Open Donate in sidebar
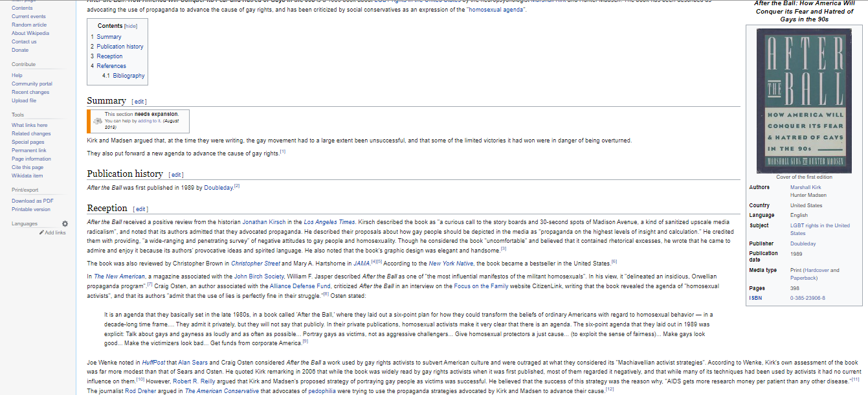This screenshot has height=395, width=868. point(20,50)
